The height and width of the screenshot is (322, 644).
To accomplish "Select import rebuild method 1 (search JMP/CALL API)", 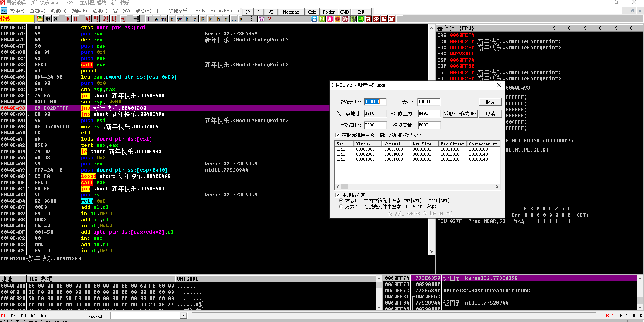I will 341,201.
